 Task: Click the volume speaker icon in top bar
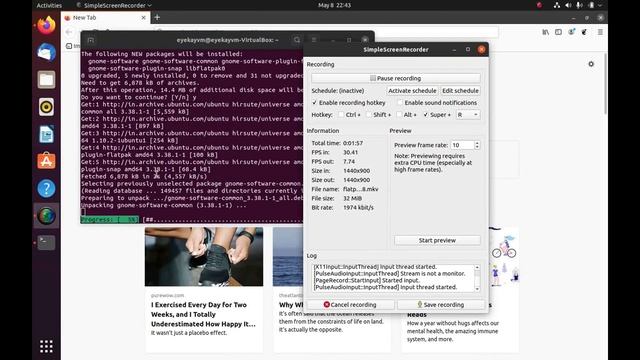(568, 5)
